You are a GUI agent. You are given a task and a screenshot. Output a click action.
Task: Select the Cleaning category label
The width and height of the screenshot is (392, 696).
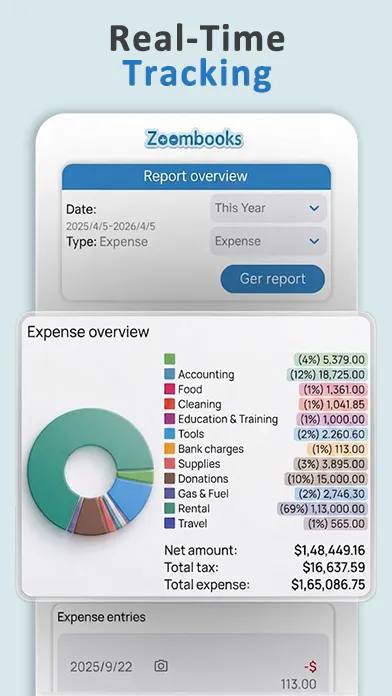point(199,404)
